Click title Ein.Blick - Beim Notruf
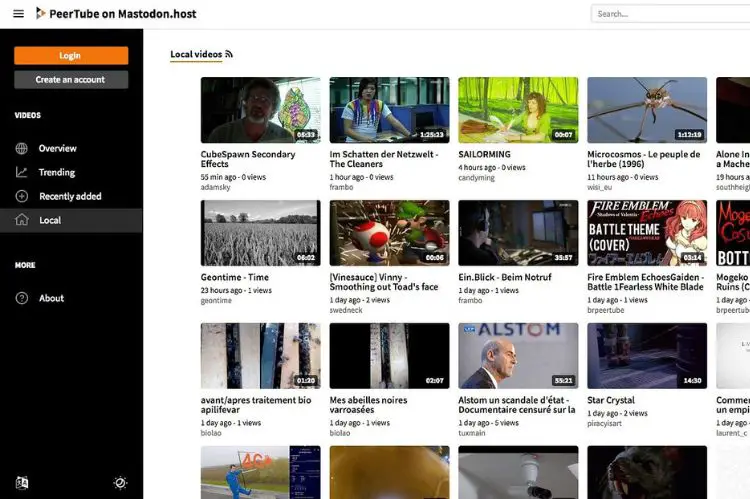This screenshot has height=499, width=750. click(505, 277)
